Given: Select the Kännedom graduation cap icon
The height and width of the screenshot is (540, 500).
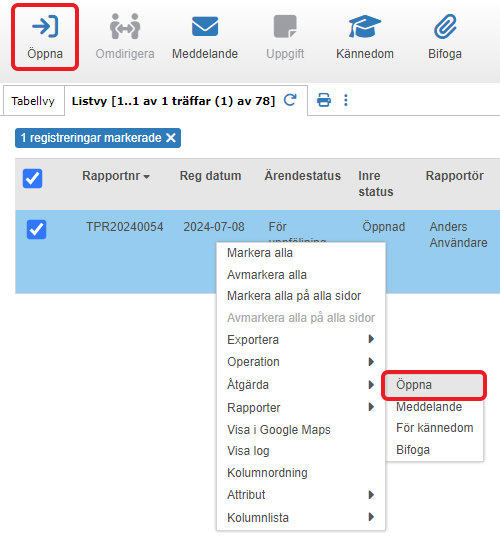Looking at the screenshot, I should point(365,26).
